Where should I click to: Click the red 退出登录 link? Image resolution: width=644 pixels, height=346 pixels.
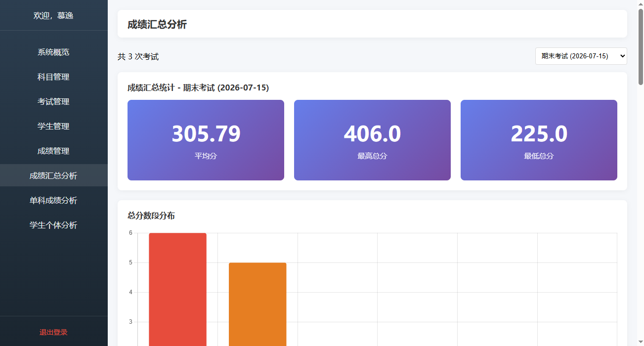coord(53,332)
